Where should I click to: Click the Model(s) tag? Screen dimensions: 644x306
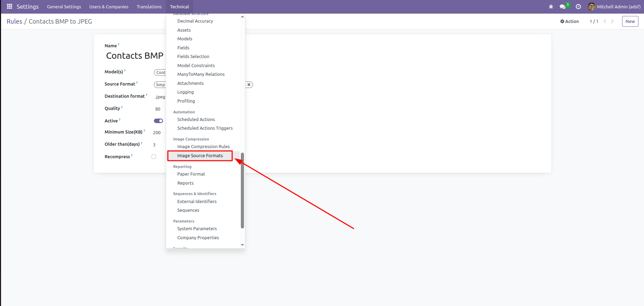[x=160, y=72]
